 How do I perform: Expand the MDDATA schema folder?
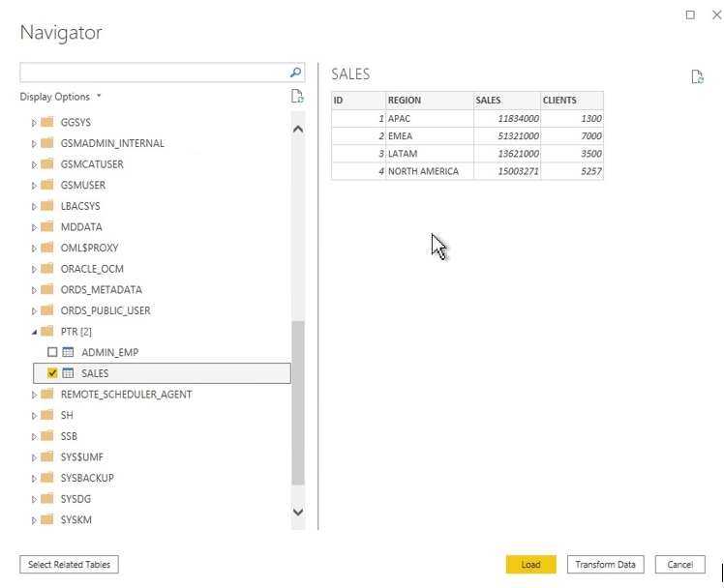coord(34,227)
